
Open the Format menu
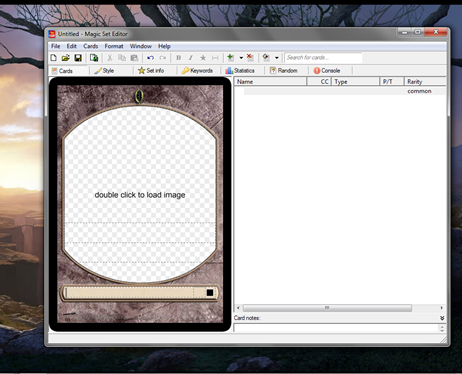pos(114,46)
